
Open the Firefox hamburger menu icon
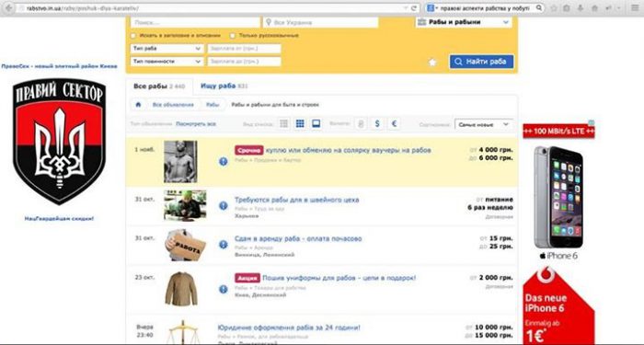coord(635,7)
